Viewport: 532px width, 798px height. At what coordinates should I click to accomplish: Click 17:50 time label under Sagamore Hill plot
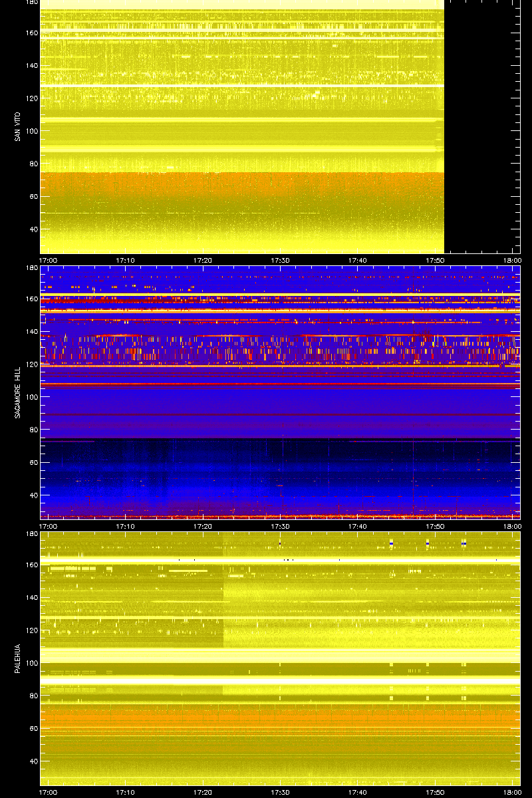[435, 526]
